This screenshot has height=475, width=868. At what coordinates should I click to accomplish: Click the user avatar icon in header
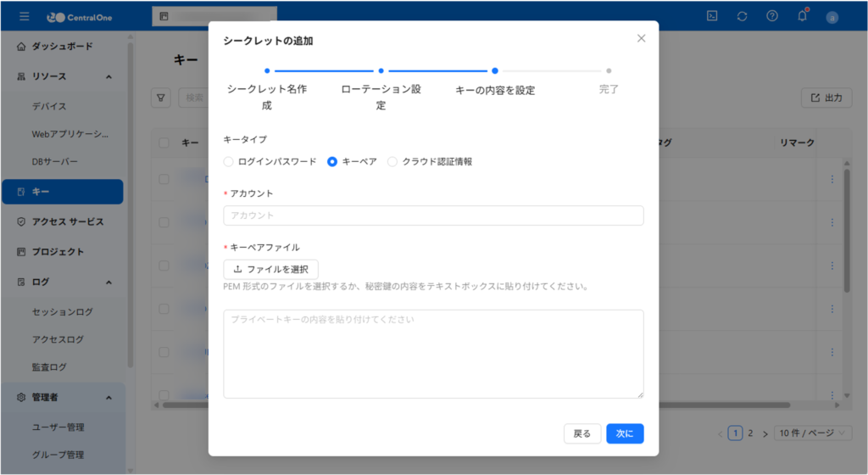tap(832, 16)
